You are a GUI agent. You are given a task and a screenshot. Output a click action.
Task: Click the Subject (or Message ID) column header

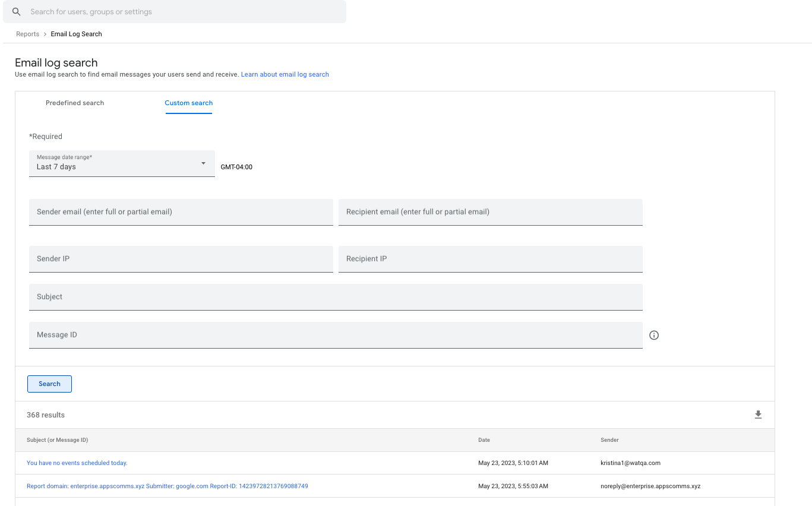pyautogui.click(x=57, y=440)
